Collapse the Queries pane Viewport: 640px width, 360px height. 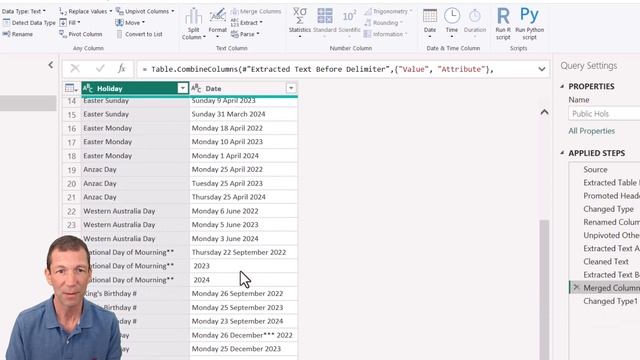click(x=51, y=65)
